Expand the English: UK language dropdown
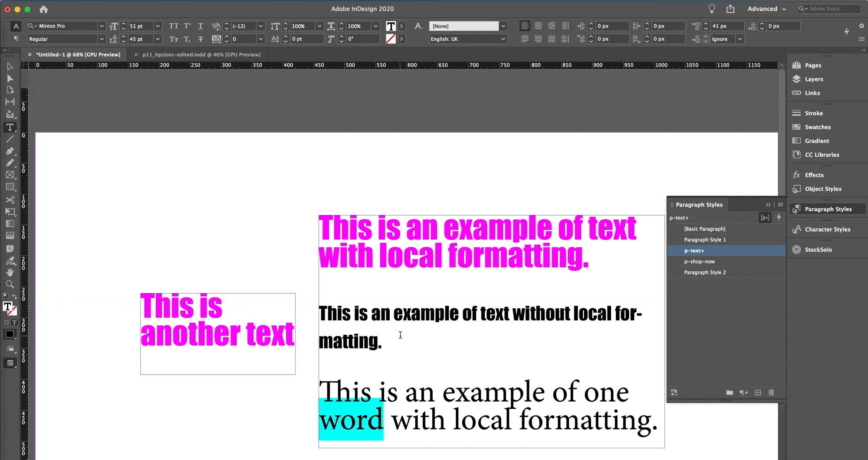Image resolution: width=868 pixels, height=460 pixels. click(503, 39)
